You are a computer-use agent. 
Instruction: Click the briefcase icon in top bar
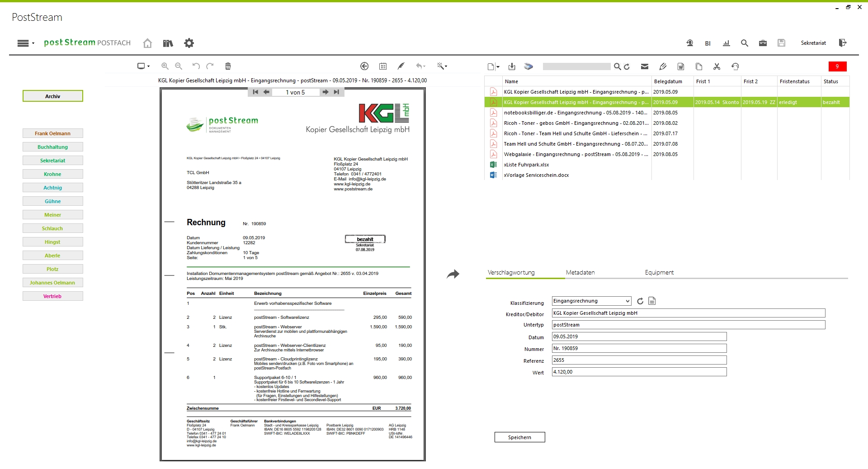[x=763, y=43]
